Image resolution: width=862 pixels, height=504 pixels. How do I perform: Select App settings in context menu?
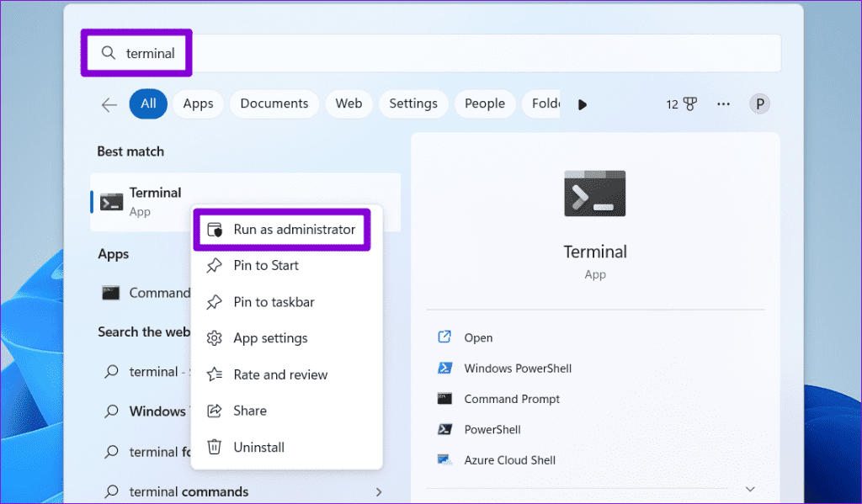[270, 338]
